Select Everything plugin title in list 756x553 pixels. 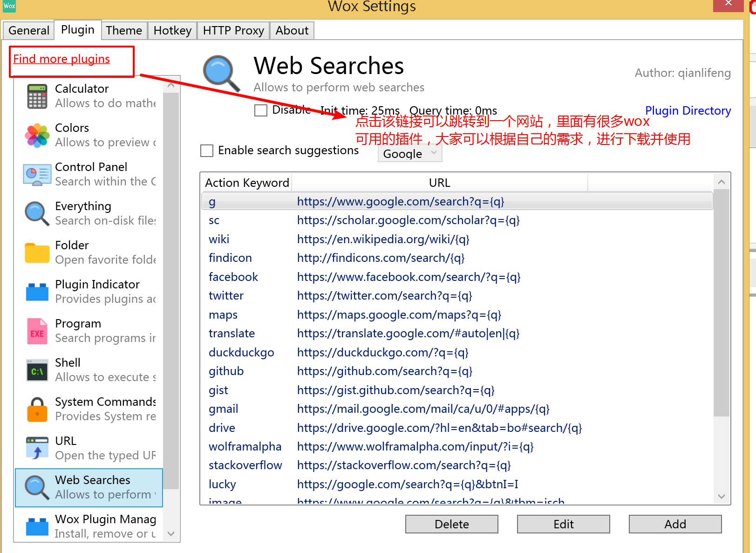click(83, 206)
